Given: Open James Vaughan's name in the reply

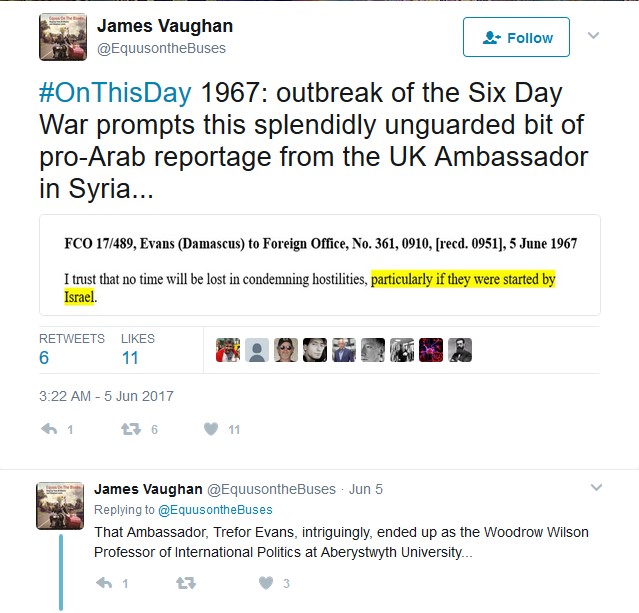Looking at the screenshot, I should pos(148,489).
